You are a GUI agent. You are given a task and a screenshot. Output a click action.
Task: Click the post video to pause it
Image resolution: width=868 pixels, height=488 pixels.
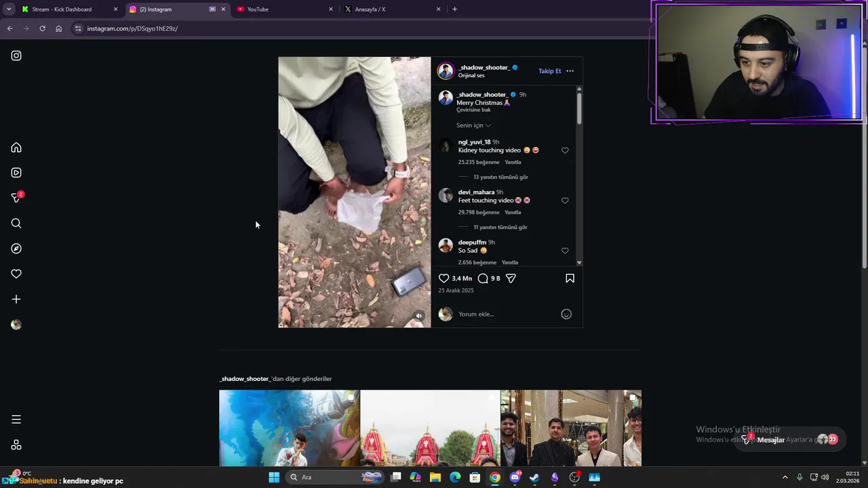pos(354,192)
